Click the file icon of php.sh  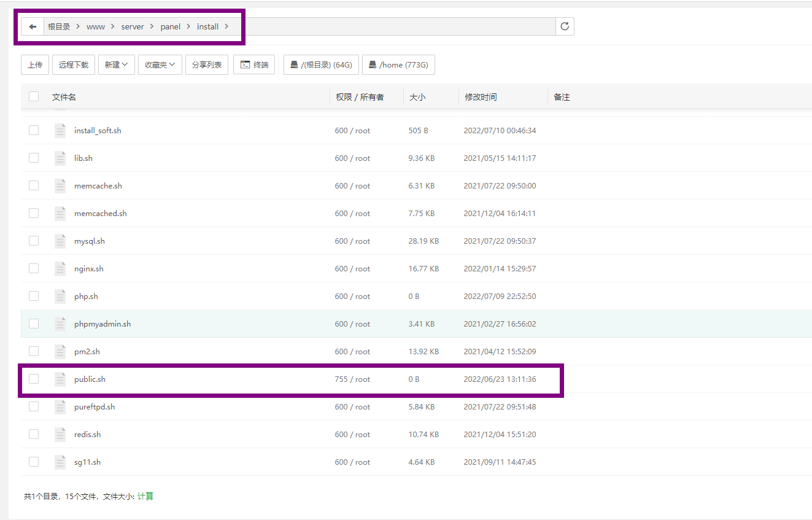[60, 296]
